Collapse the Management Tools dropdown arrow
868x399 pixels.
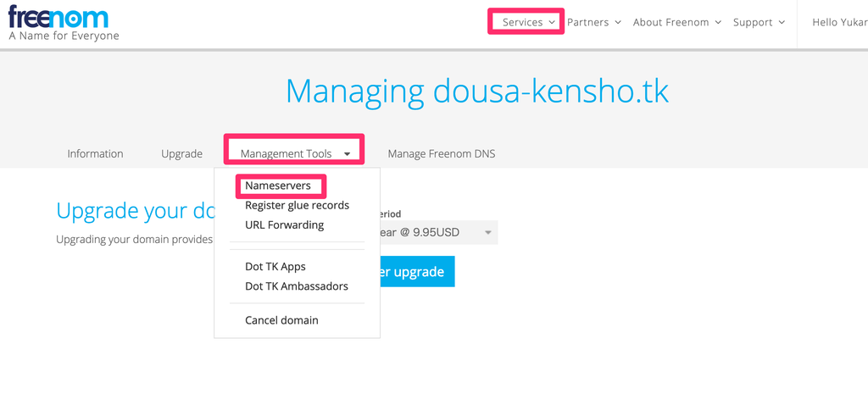[x=347, y=154]
